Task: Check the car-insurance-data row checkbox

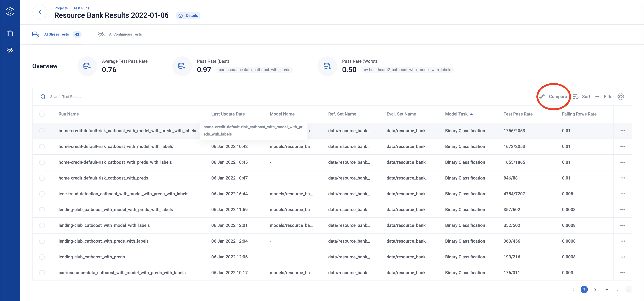Action: (42, 273)
